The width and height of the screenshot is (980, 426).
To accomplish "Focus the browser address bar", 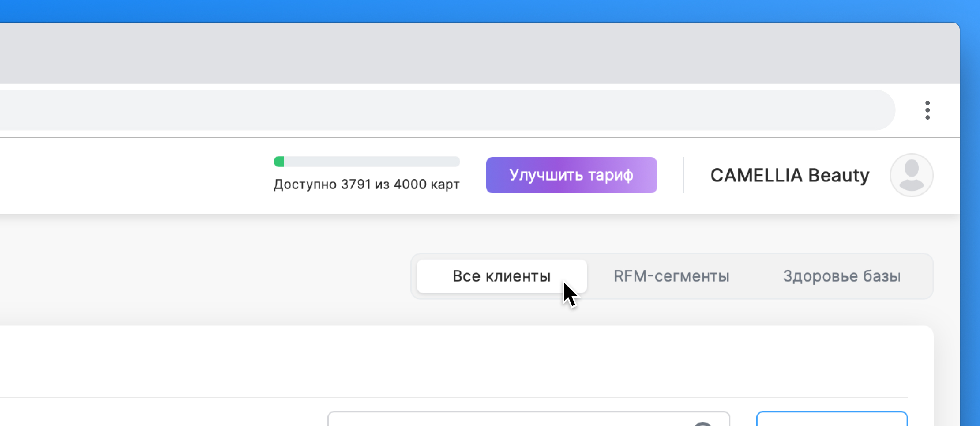I will 441,110.
